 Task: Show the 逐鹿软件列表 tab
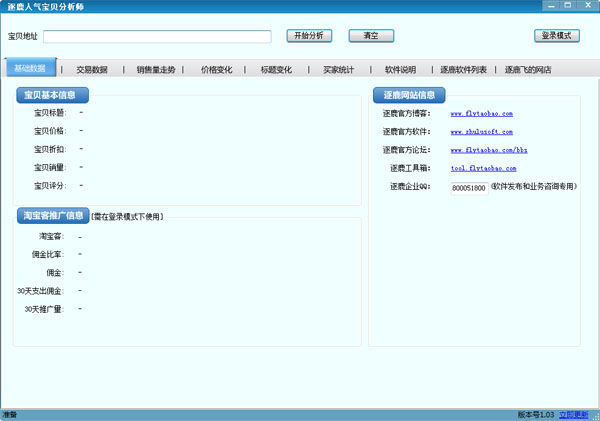coord(464,70)
